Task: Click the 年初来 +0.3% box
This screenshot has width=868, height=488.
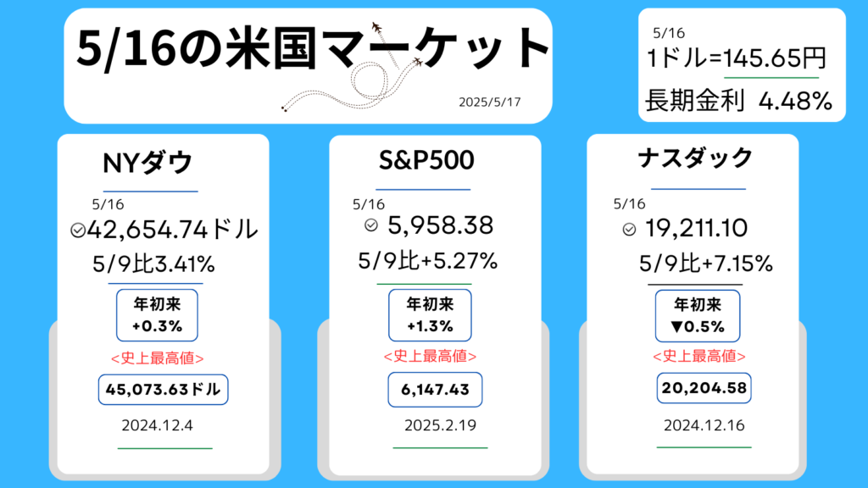Action: pyautogui.click(x=157, y=315)
